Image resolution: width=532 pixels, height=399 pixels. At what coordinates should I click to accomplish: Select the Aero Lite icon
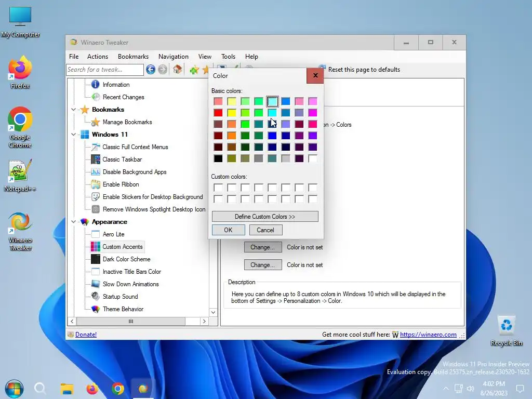(x=96, y=234)
